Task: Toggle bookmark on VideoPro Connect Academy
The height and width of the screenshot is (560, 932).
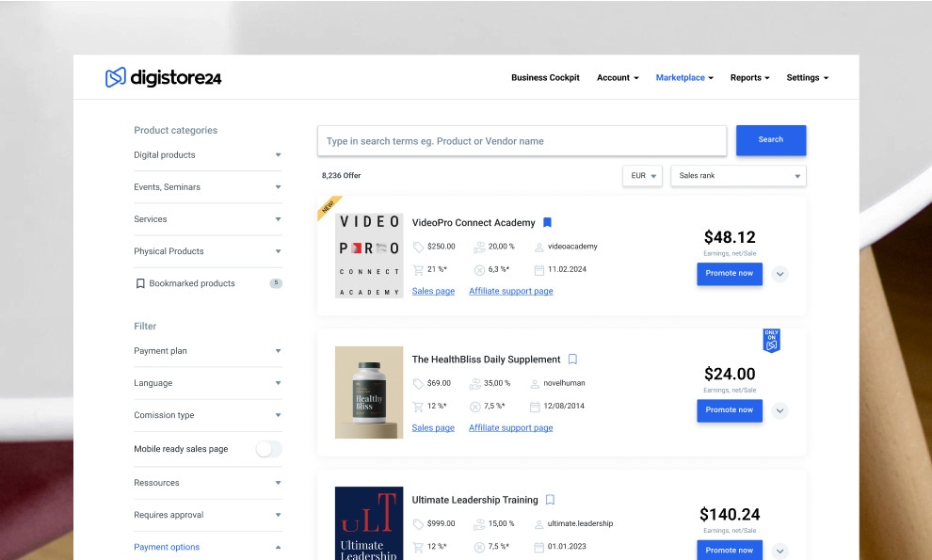Action: [547, 222]
